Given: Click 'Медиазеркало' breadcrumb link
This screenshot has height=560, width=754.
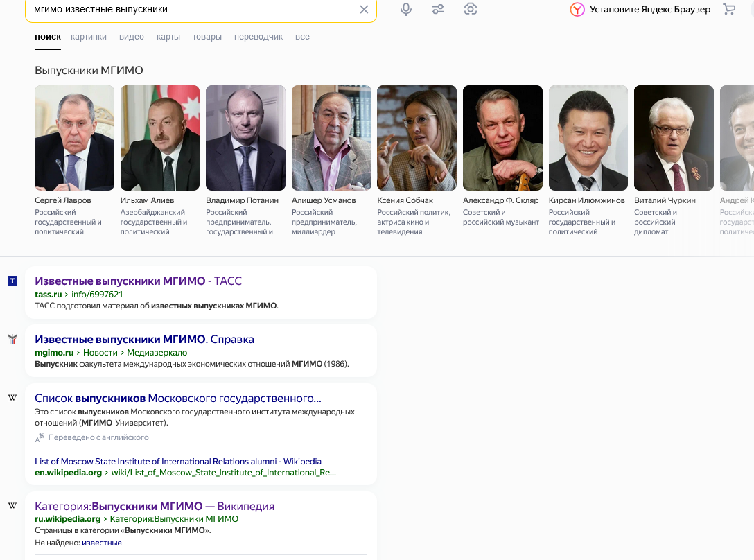Looking at the screenshot, I should [x=157, y=353].
